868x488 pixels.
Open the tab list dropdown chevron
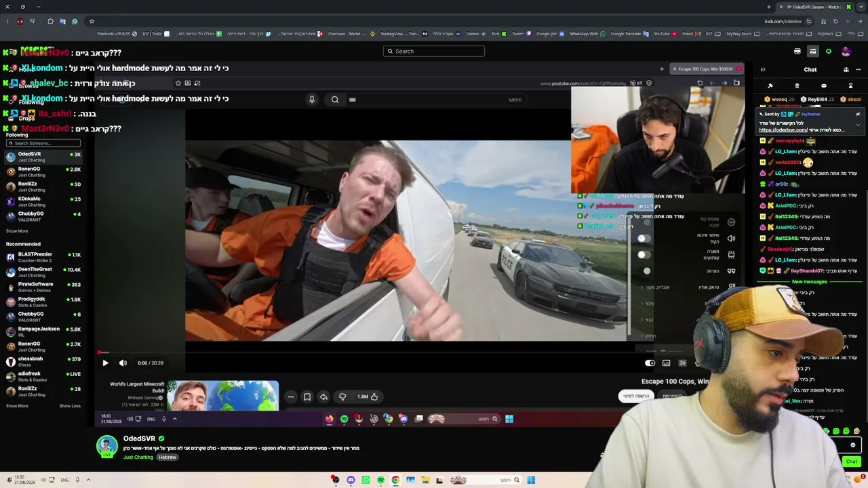tap(861, 7)
